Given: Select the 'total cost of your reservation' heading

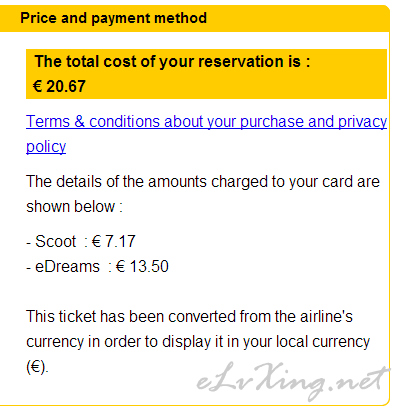Looking at the screenshot, I should point(172,62).
